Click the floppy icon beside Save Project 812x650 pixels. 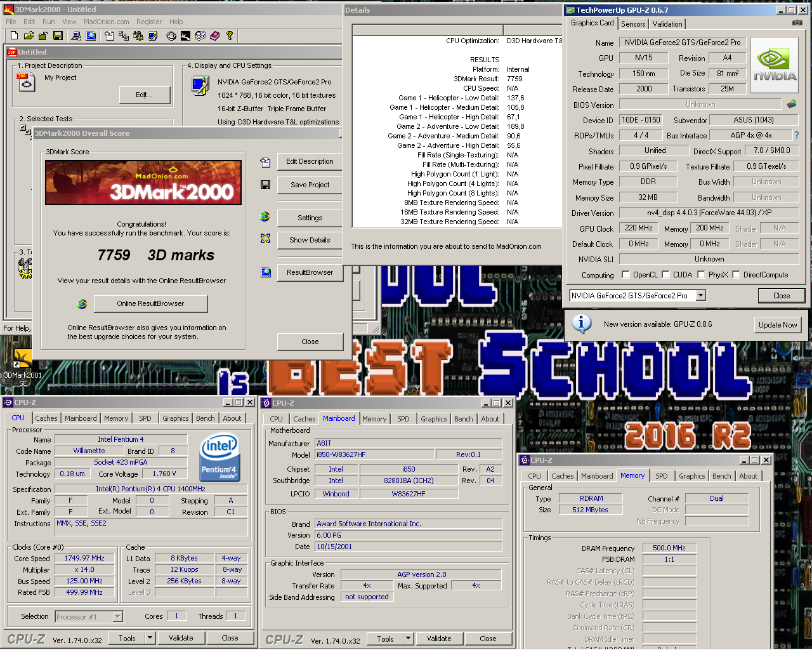(x=265, y=185)
